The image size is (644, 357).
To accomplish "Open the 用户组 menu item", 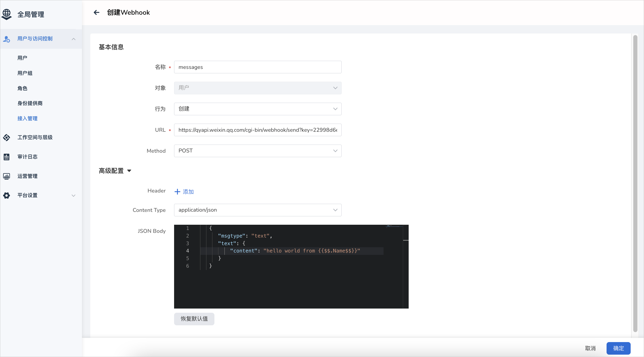I will coord(25,73).
